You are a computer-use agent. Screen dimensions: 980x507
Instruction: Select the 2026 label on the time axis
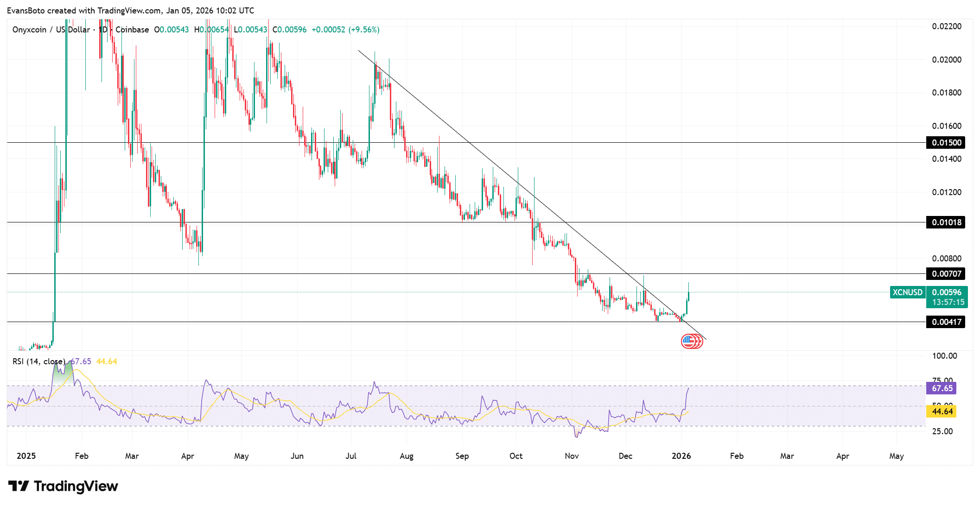pos(681,456)
